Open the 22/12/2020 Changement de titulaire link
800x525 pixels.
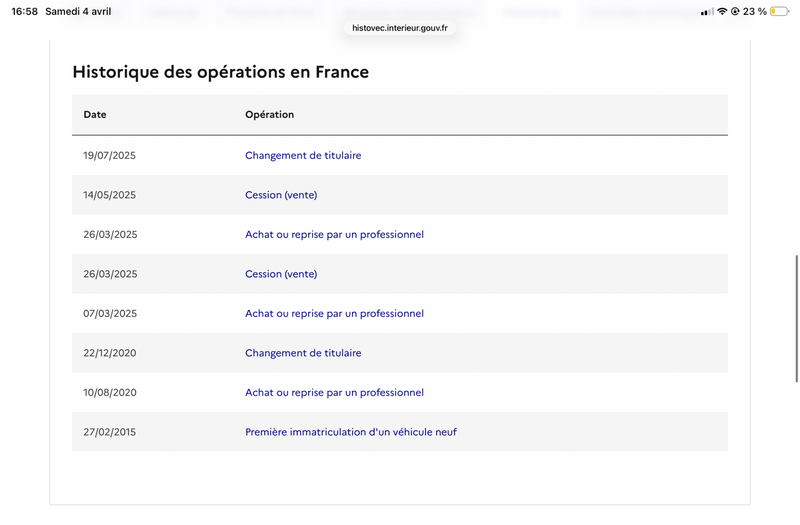tap(303, 353)
